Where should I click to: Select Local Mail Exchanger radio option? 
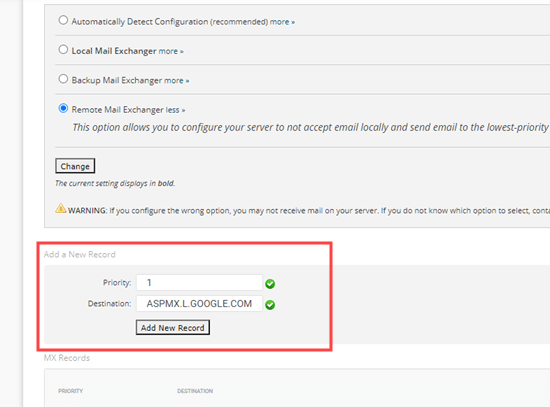click(x=63, y=49)
